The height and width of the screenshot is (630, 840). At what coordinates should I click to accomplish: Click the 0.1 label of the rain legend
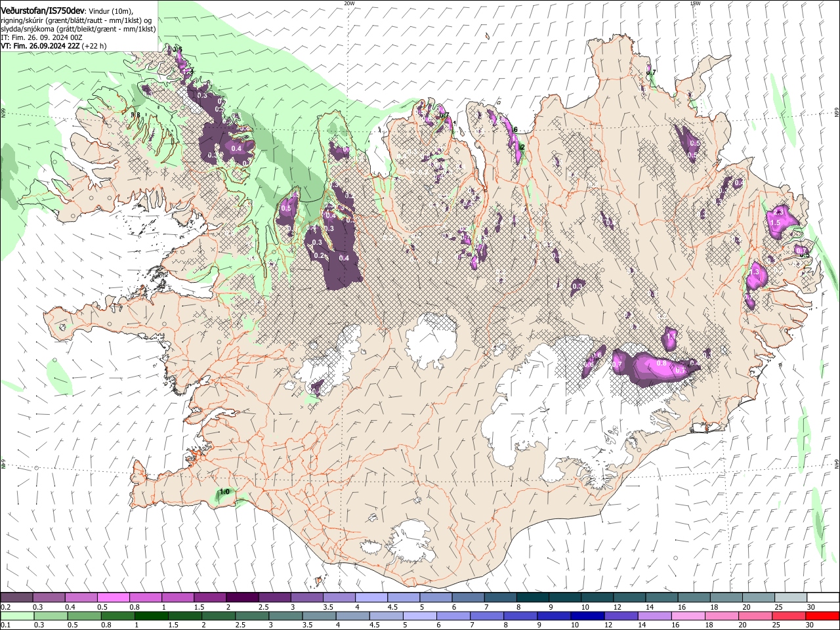tap(5, 625)
